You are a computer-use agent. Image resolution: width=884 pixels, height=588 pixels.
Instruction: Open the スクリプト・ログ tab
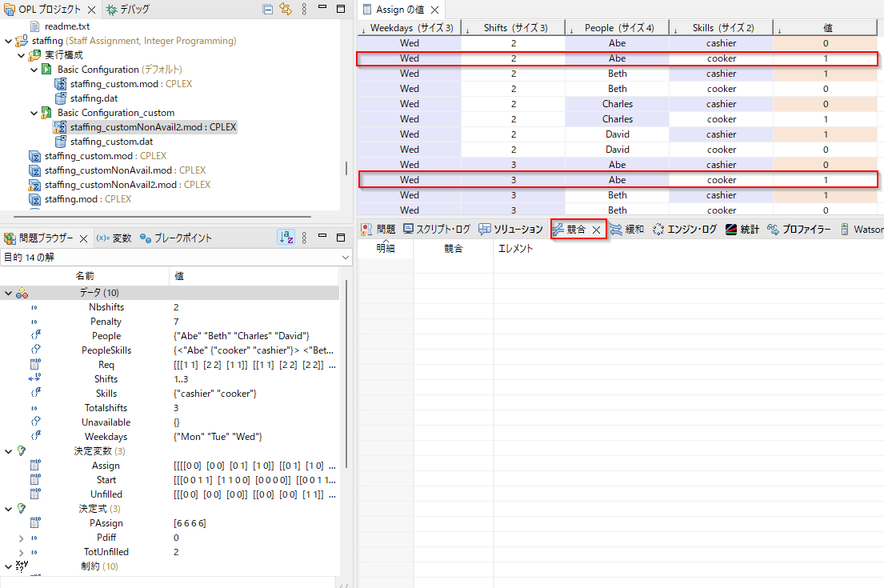tap(437, 229)
